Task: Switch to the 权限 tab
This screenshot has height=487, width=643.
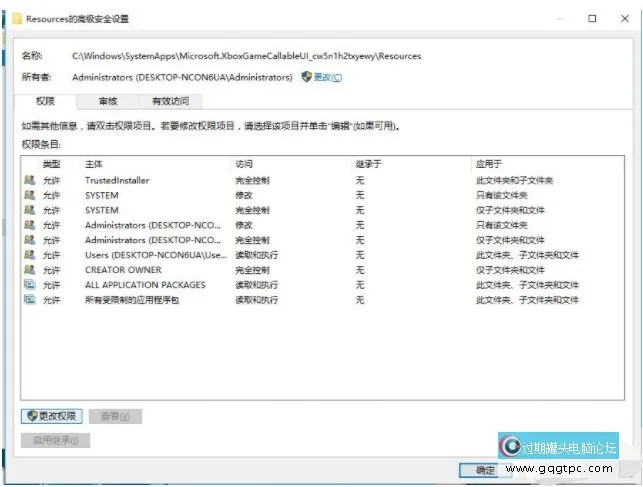Action: [45, 101]
